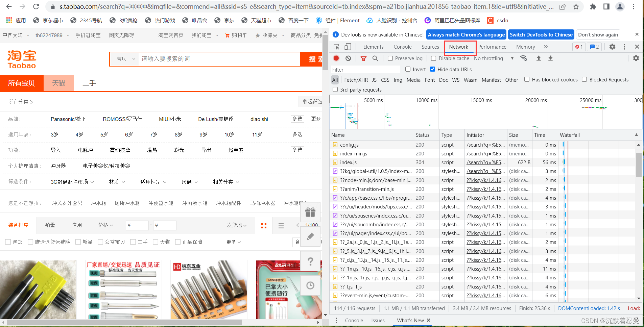644x327 pixels.
Task: Click the network Filter text field
Action: [365, 70]
